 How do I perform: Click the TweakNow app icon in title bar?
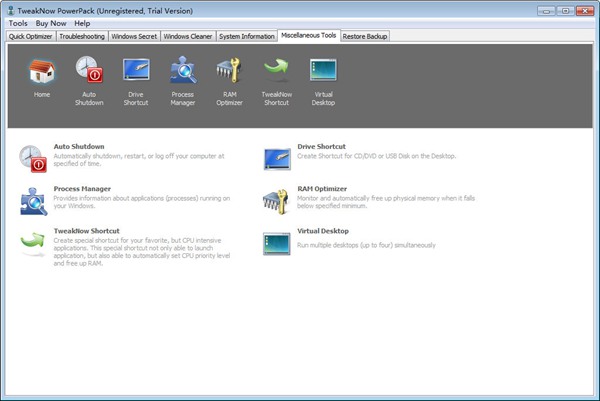[x=11, y=11]
